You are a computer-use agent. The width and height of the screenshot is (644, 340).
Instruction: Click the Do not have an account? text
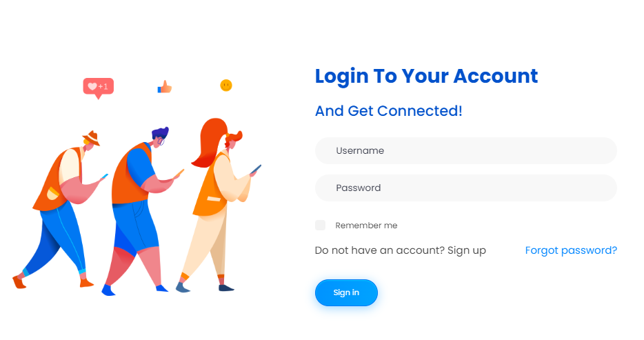(x=380, y=250)
